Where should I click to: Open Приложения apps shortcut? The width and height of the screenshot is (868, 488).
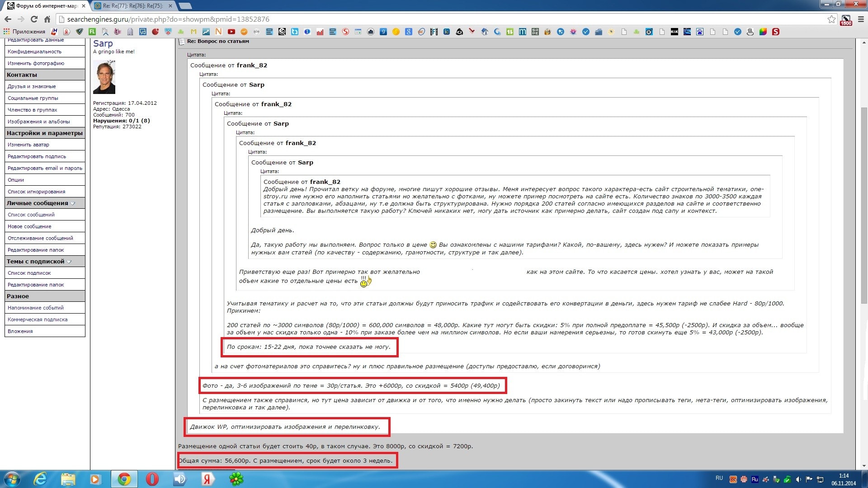(25, 32)
